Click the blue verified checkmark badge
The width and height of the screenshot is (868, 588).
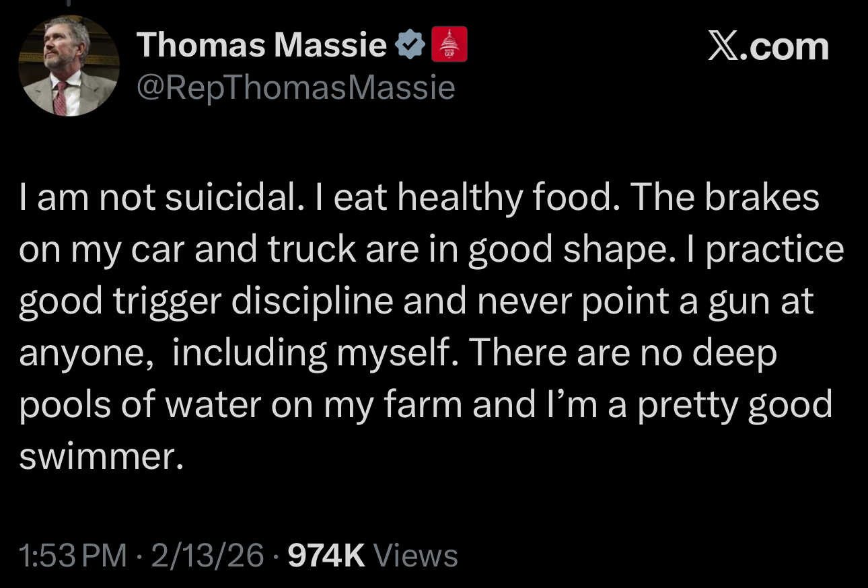tap(410, 46)
